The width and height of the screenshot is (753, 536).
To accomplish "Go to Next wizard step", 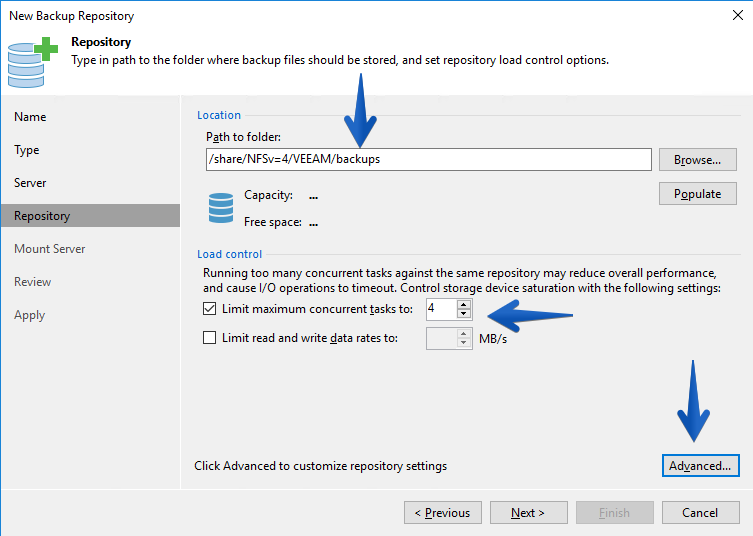I will 528,512.
